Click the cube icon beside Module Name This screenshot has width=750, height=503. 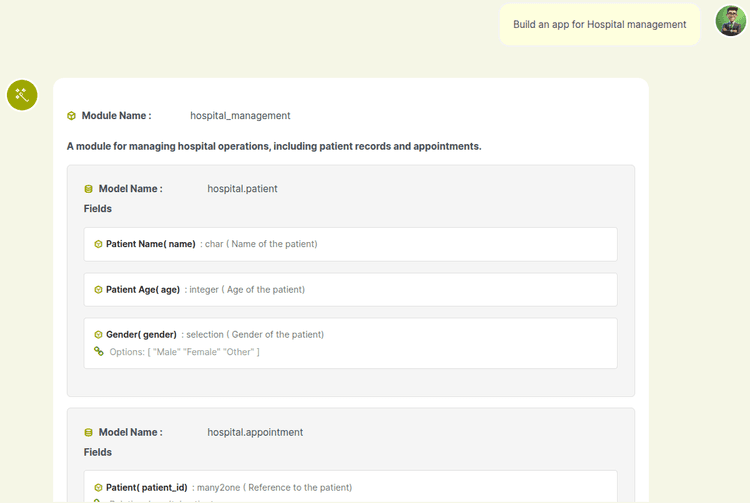click(71, 116)
